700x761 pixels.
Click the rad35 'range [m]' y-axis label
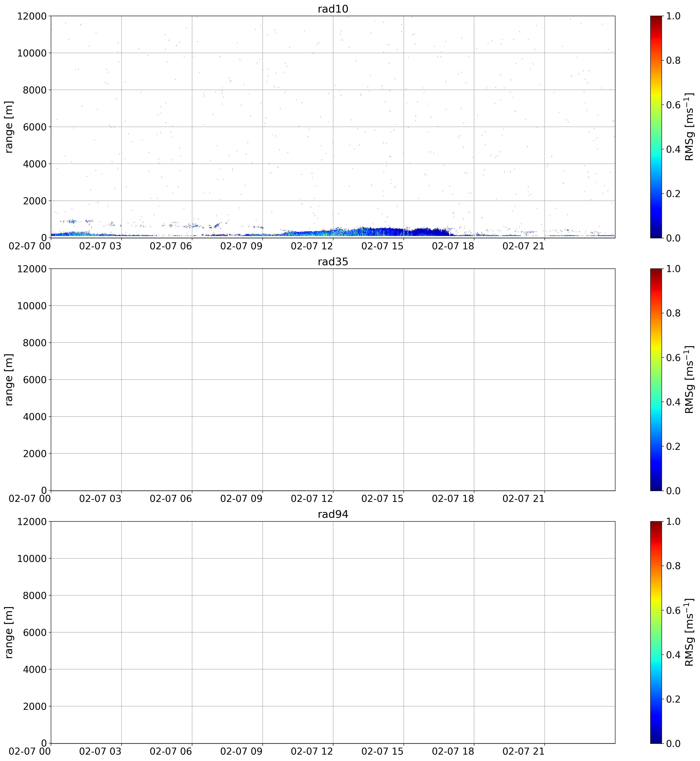click(9, 380)
